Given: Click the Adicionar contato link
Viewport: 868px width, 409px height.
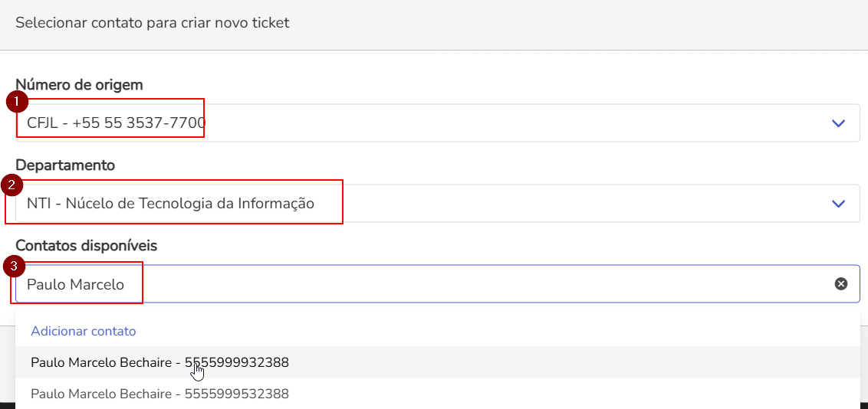Looking at the screenshot, I should click(83, 332).
